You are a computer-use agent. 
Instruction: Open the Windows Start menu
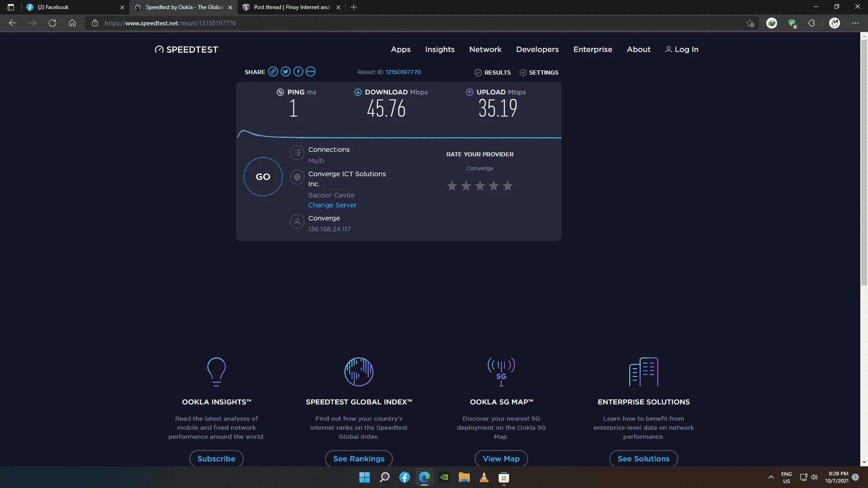364,477
